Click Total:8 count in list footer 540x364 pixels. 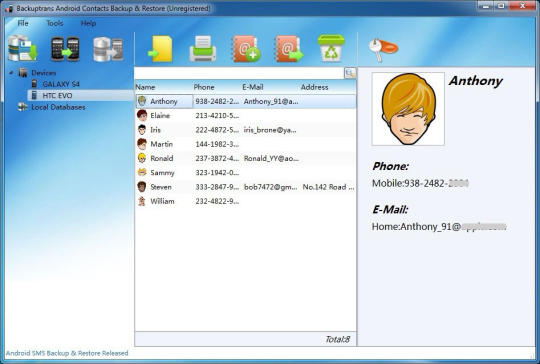(x=338, y=340)
